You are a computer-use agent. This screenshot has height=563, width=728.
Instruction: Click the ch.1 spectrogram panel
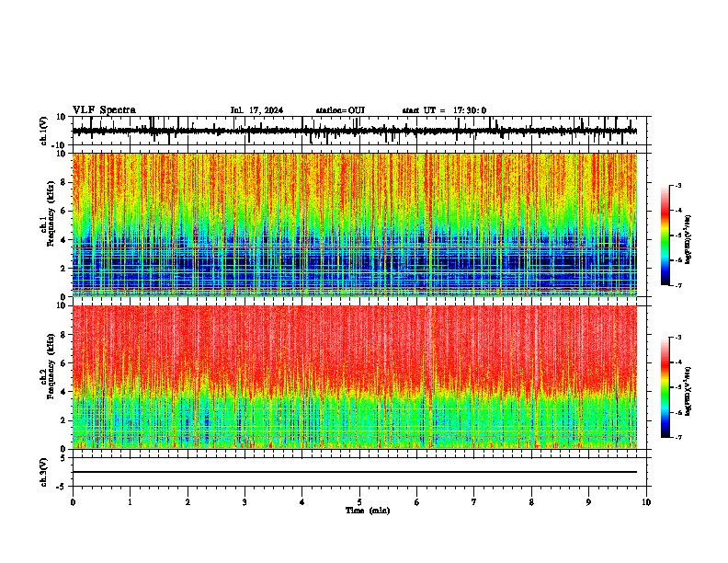pyautogui.click(x=355, y=224)
